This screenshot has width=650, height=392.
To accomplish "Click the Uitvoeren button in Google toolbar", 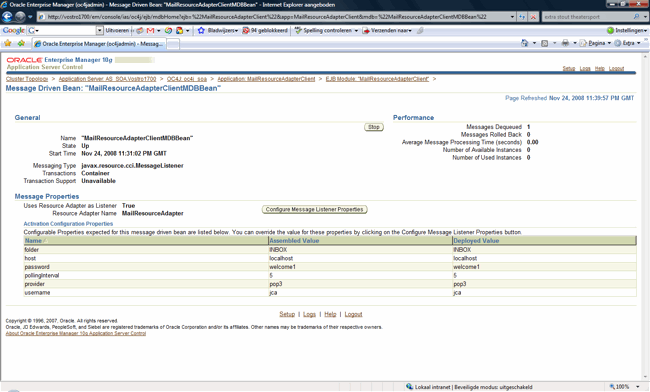I will (x=117, y=31).
